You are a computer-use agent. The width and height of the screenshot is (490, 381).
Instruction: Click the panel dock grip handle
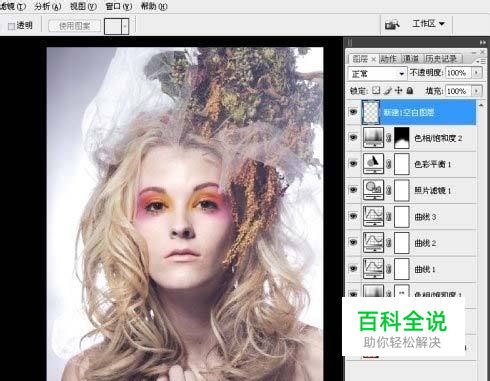(x=350, y=42)
